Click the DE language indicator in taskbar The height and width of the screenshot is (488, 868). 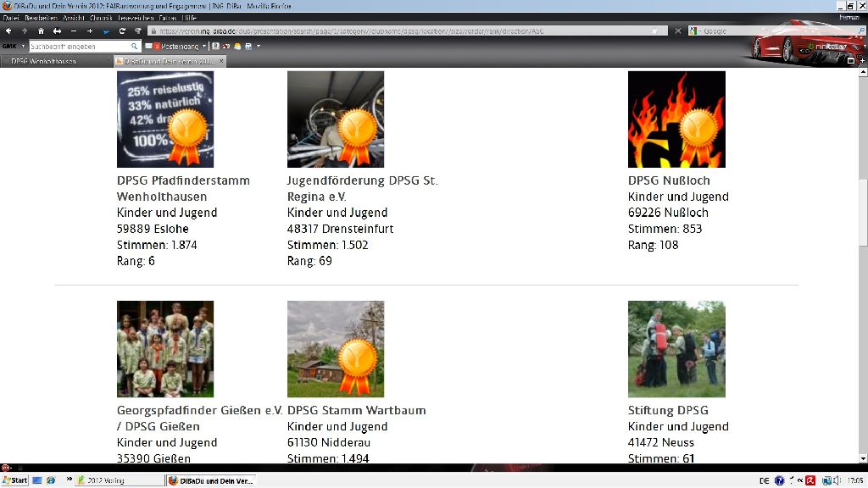(765, 480)
